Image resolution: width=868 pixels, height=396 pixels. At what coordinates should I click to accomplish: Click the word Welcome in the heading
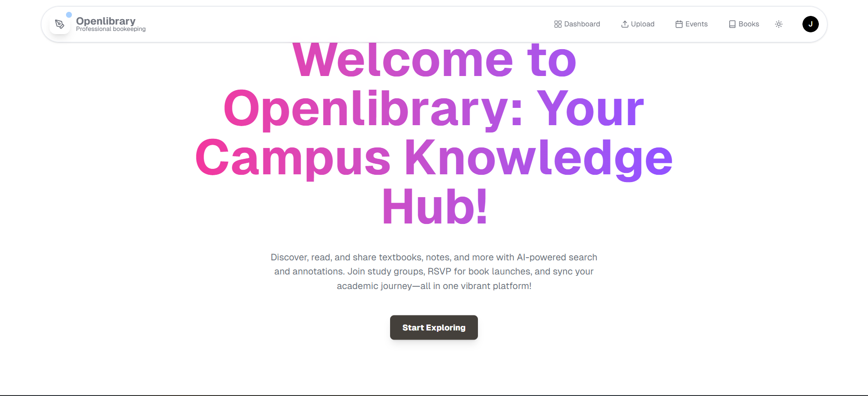[x=402, y=60]
